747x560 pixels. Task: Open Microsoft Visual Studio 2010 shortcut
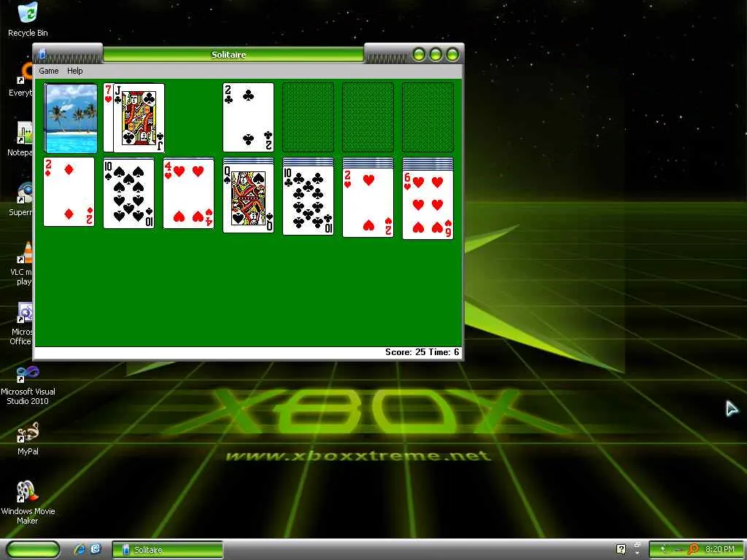coord(28,386)
